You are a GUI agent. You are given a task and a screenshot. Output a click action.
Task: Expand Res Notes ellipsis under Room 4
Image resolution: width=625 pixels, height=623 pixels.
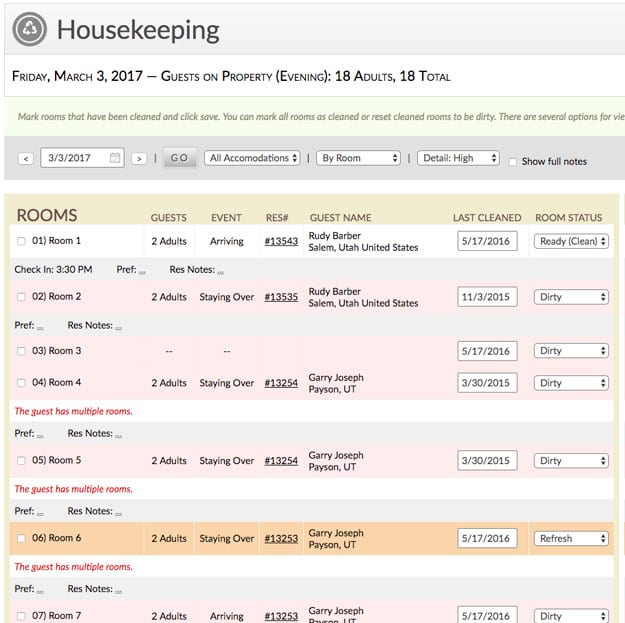tap(118, 436)
